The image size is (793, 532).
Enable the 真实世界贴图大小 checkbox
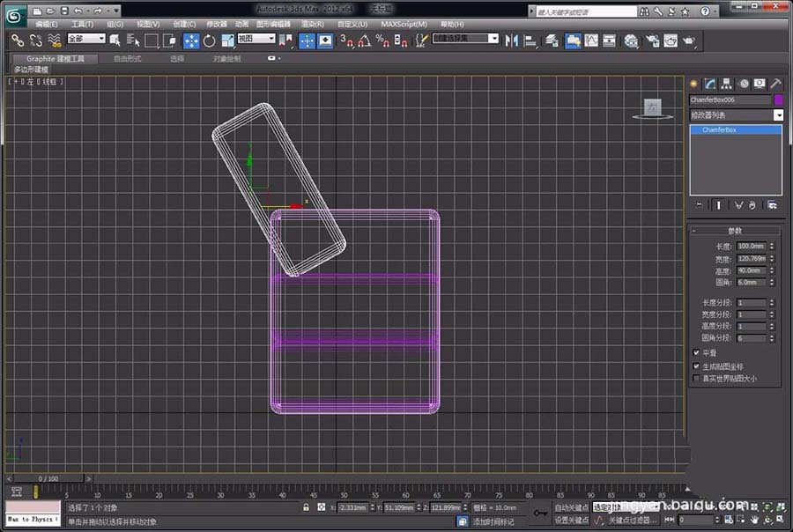(696, 378)
